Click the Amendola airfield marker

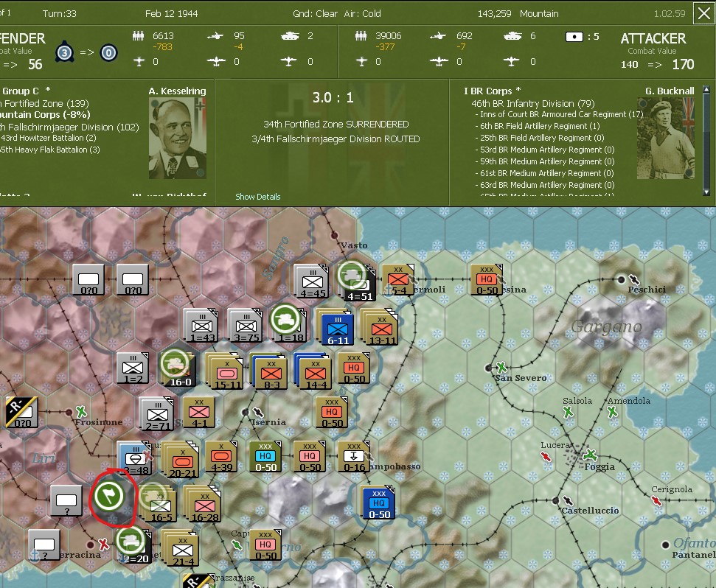(x=612, y=412)
